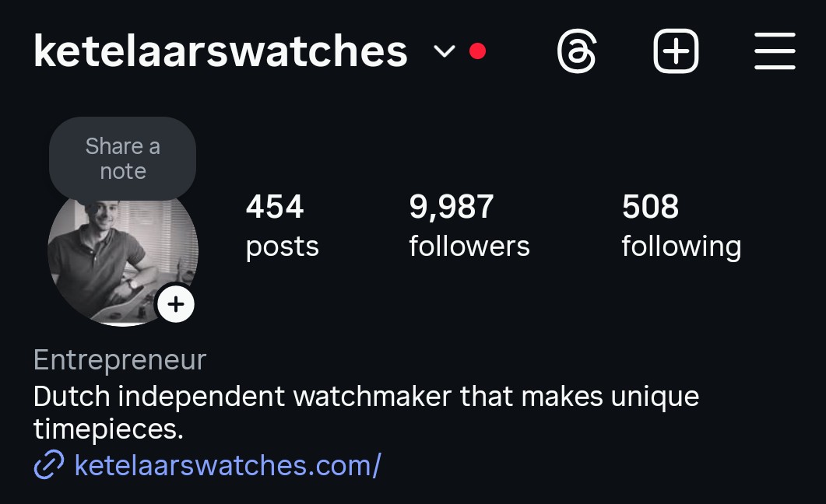This screenshot has height=504, width=826.
Task: Click the link chain icon
Action: tap(49, 464)
